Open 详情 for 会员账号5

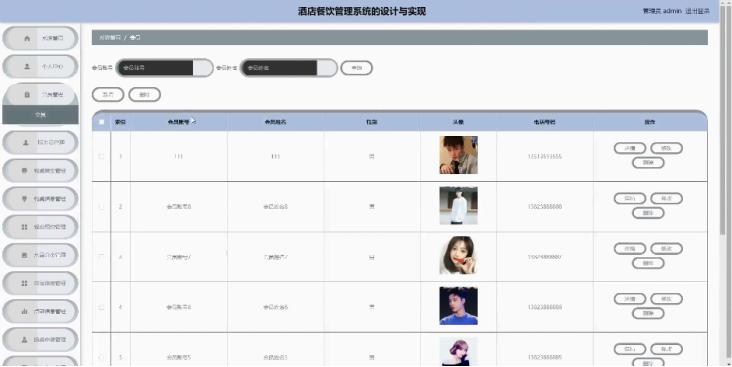[630, 349]
